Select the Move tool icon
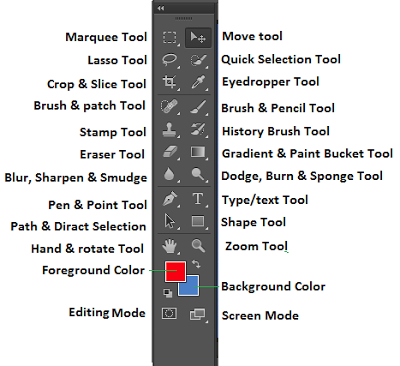400x366 pixels. (198, 37)
